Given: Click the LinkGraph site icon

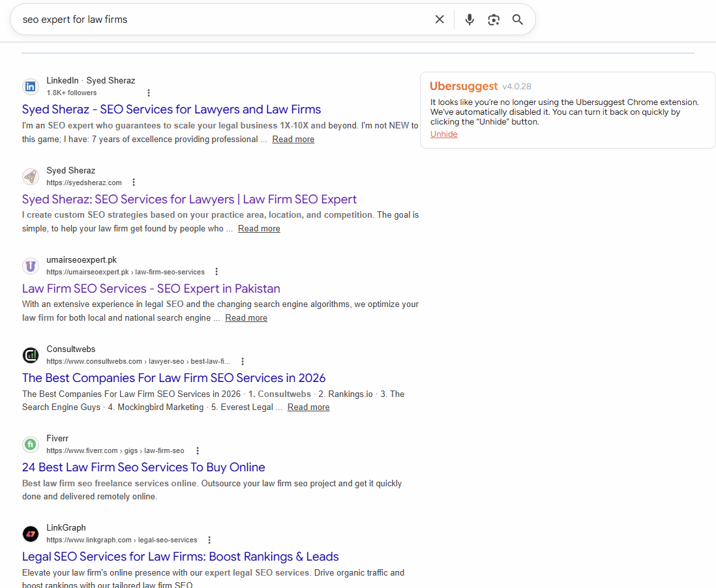Looking at the screenshot, I should [30, 533].
